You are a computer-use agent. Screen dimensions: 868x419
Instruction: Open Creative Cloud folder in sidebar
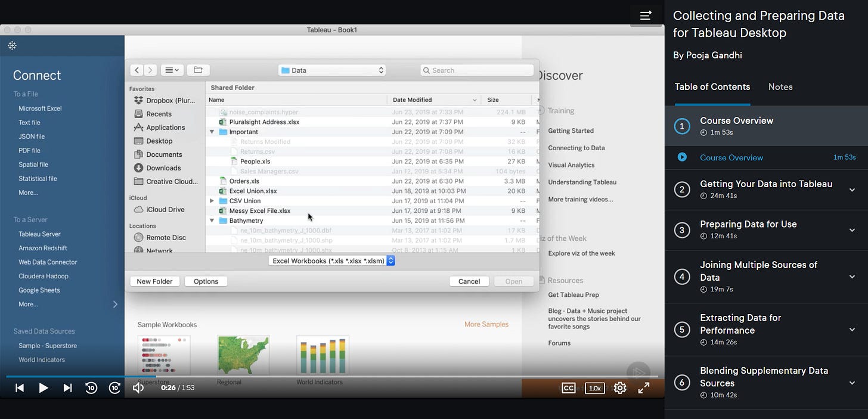(x=165, y=182)
